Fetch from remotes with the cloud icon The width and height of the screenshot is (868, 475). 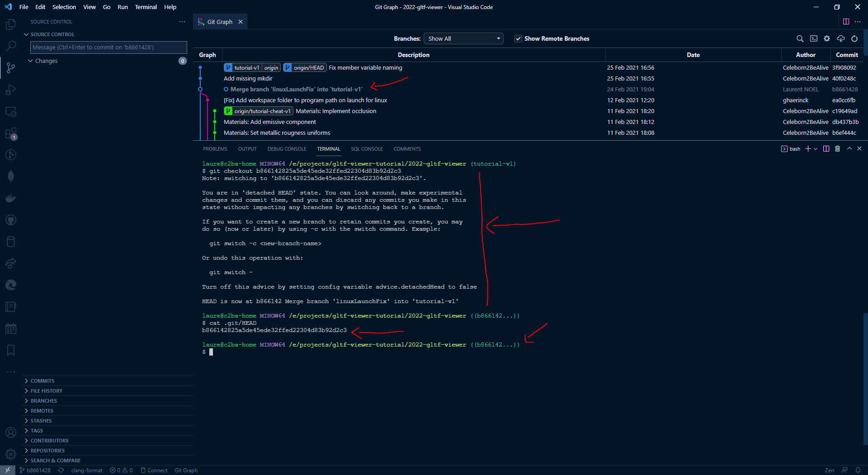click(x=841, y=39)
